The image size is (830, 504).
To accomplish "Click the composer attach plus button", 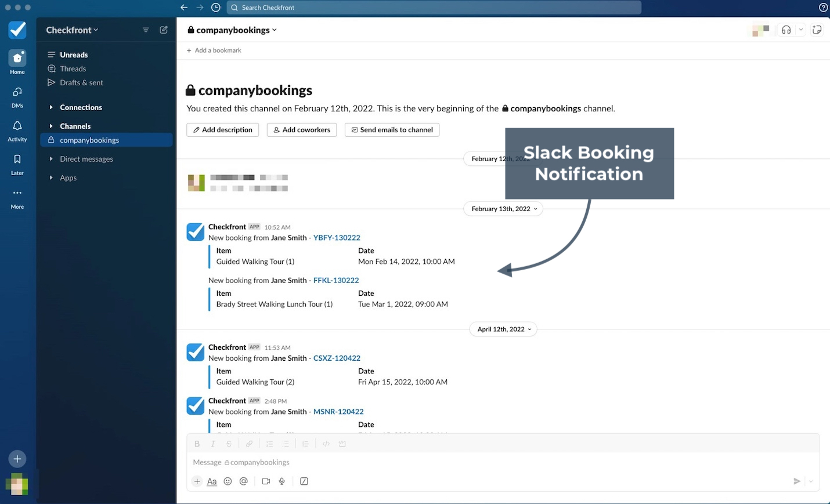I will [197, 481].
